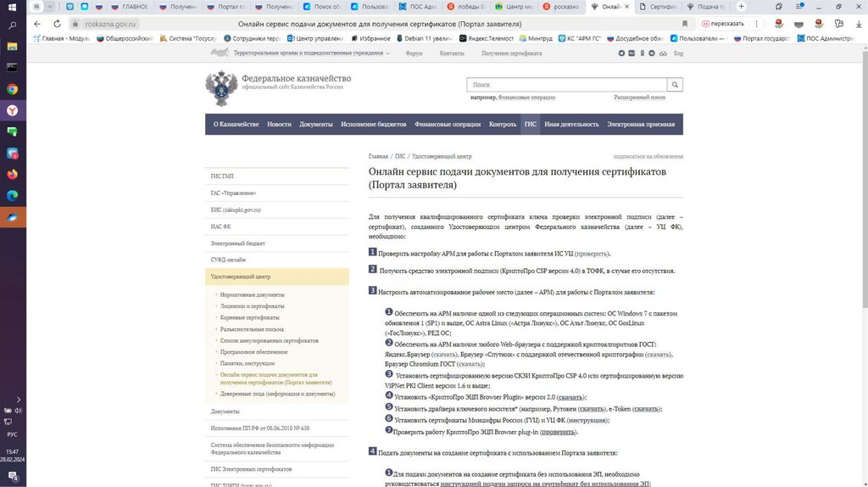Viewport: 868px width, 487px height.
Task: Open the Электронная приемная menu
Action: pos(641,124)
